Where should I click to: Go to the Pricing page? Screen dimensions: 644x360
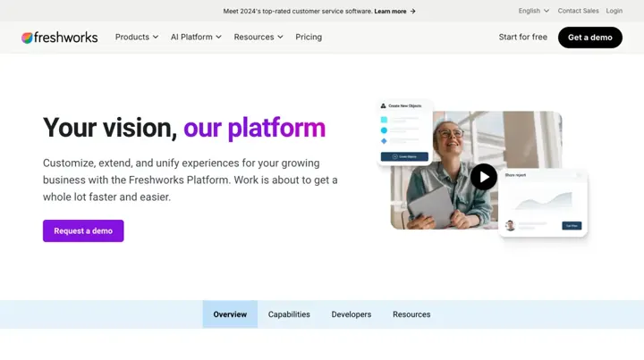click(309, 37)
